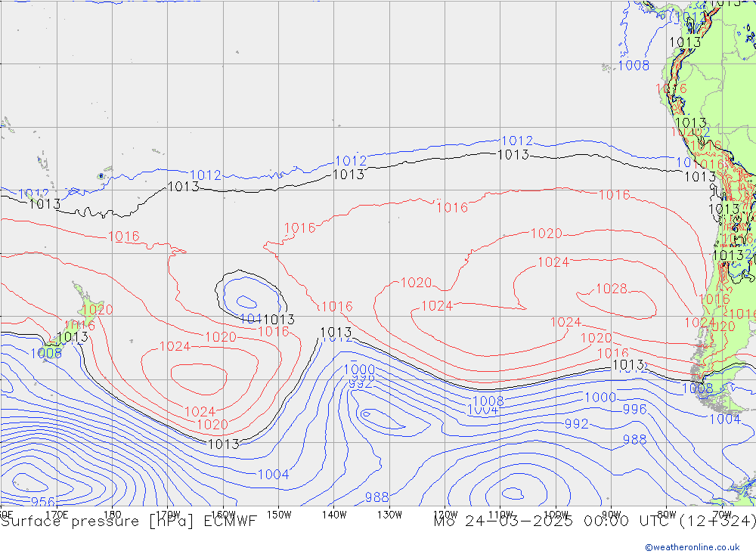756x554 pixels.
Task: Click the 70W longitude axis label
Action: click(722, 515)
